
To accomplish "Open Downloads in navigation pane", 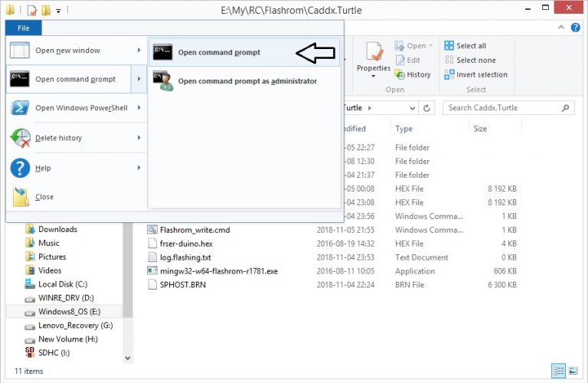I will coord(57,230).
